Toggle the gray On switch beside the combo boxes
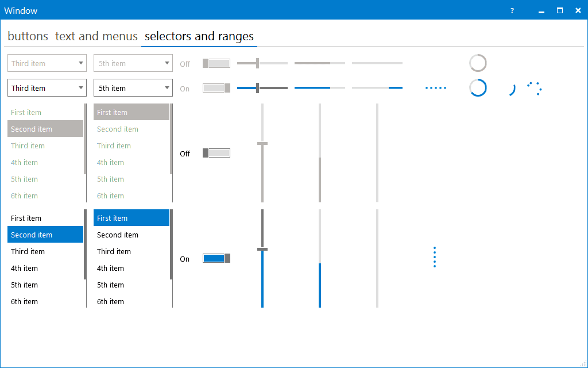The height and width of the screenshot is (368, 588). point(216,88)
